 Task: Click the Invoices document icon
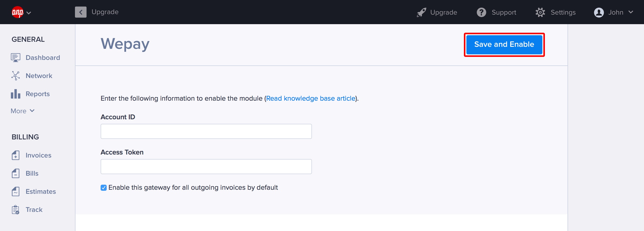[x=15, y=155]
